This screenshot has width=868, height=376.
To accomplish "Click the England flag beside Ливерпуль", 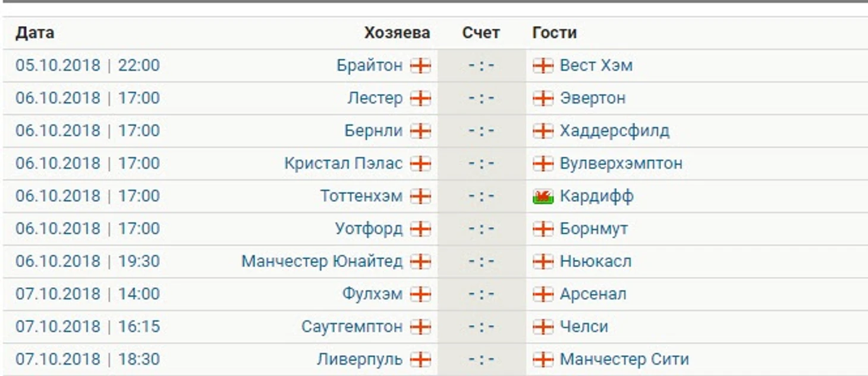I will tap(421, 360).
